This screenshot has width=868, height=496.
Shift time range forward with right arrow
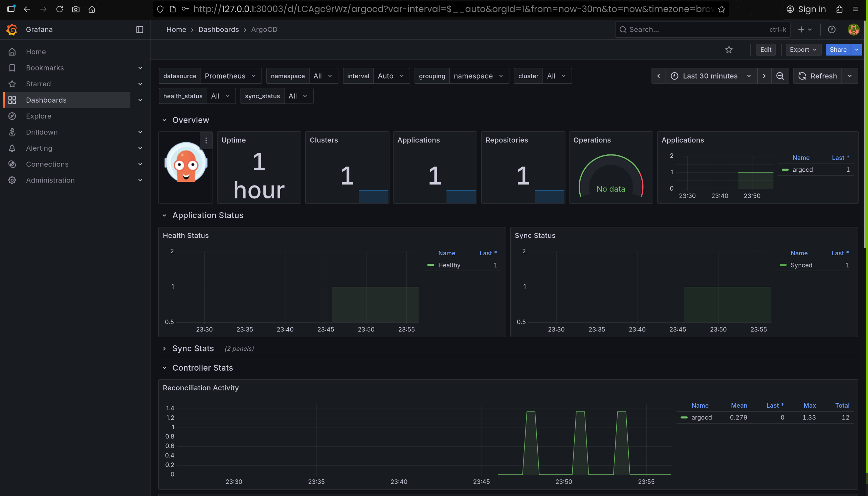point(764,76)
